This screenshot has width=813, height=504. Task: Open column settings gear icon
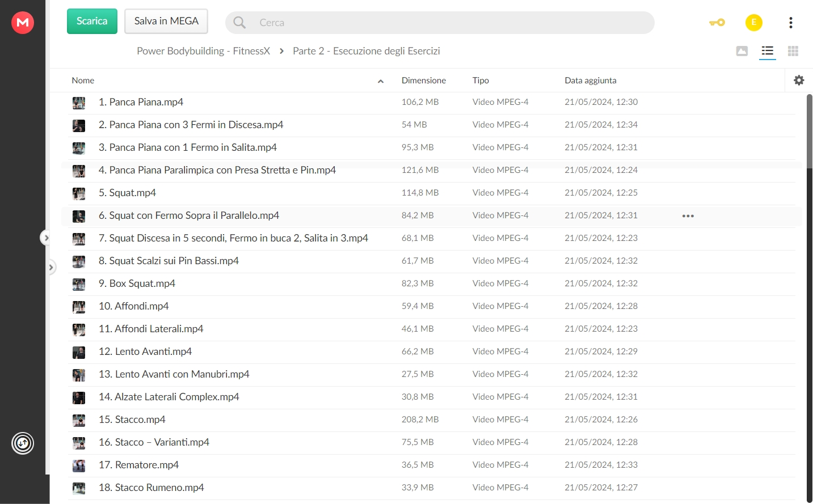[799, 81]
